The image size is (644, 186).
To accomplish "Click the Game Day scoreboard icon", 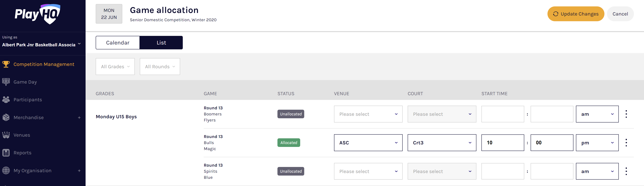I will (6, 82).
